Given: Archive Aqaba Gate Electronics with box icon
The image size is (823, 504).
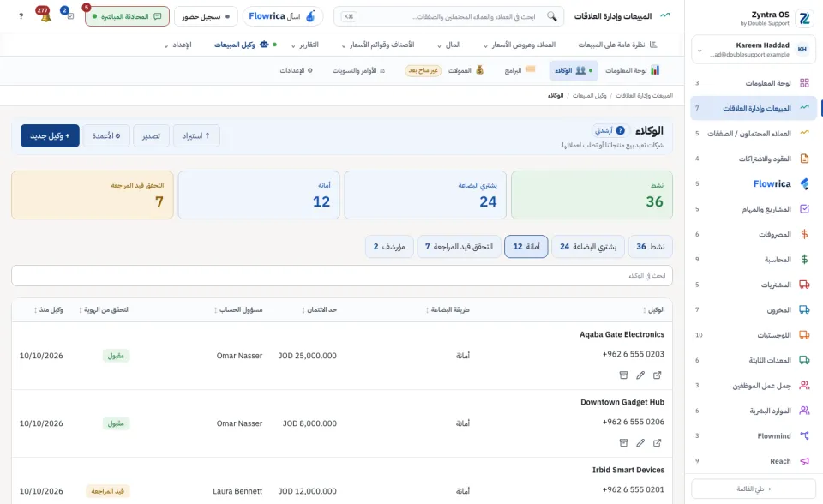Looking at the screenshot, I should click(x=623, y=375).
